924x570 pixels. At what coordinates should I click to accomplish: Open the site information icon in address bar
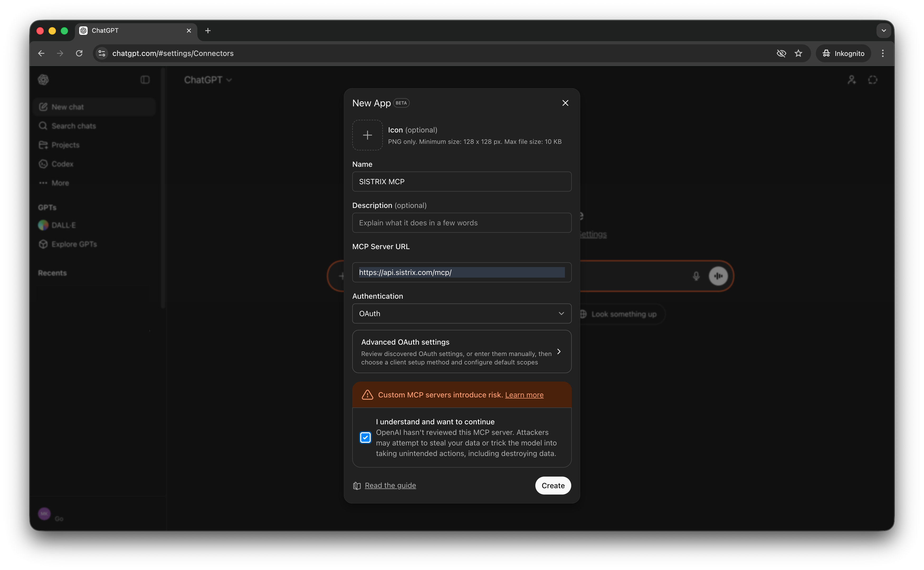[x=102, y=54]
